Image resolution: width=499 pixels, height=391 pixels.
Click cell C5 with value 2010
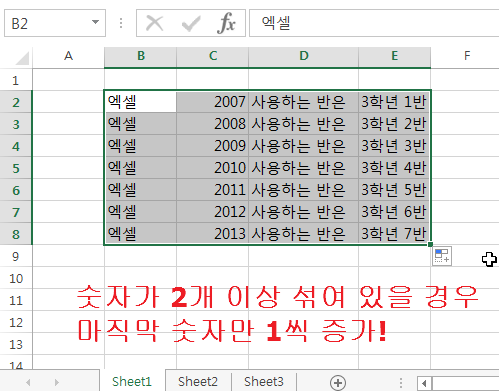point(213,168)
